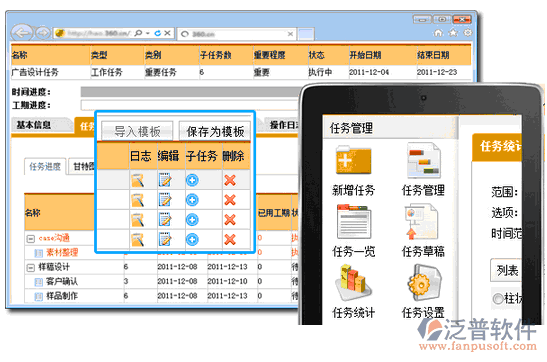This screenshot has height=362, width=547.
Task: Click the 时间进度 progress bar
Action: (190, 92)
